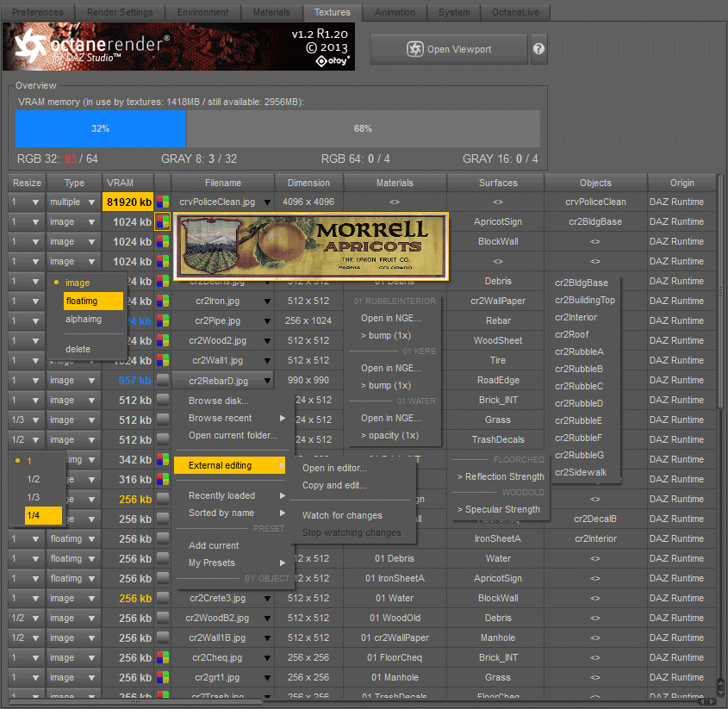Screen dimensions: 728x709
Task: Click the gray icon in the IronSheetA floatimg row
Action: point(163,538)
